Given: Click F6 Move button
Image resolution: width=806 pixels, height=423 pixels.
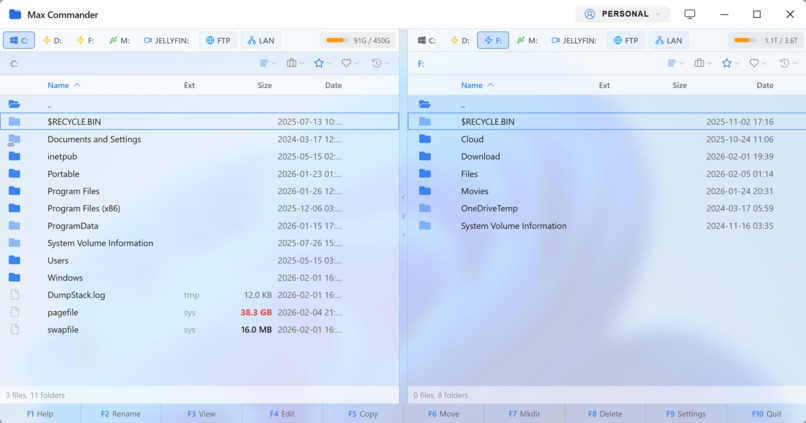Looking at the screenshot, I should click(x=444, y=414).
